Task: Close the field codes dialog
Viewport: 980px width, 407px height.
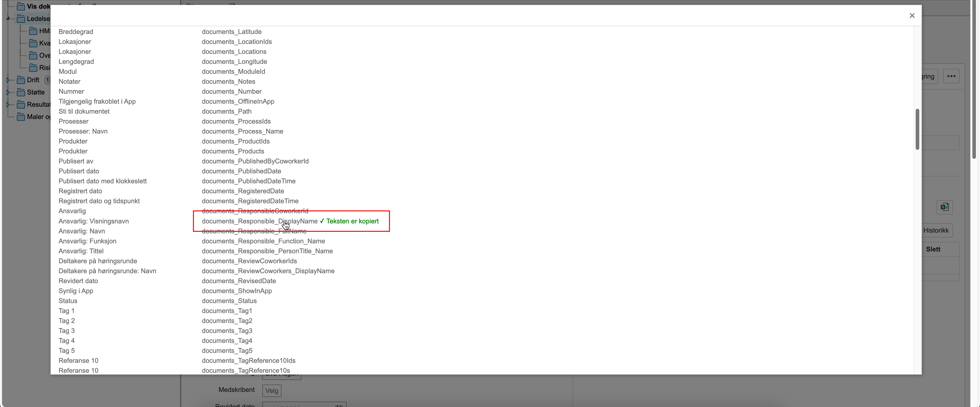Action: coord(912,16)
